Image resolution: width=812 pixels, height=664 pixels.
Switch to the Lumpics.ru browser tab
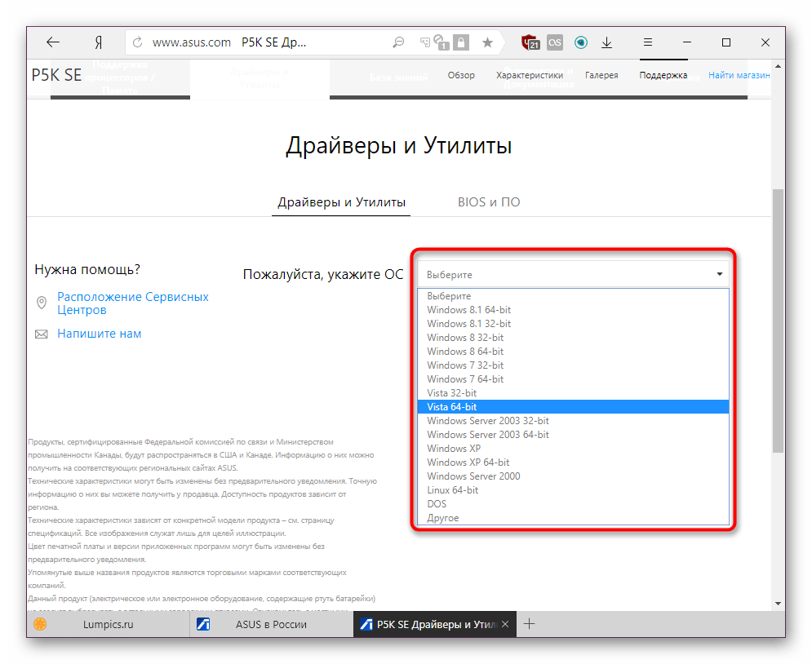point(108,625)
